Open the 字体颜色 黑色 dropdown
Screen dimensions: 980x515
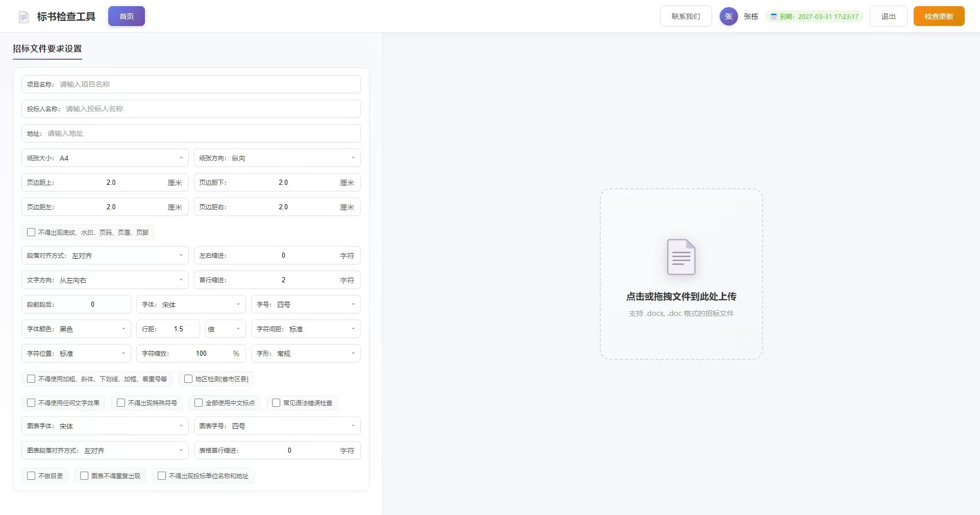tap(76, 329)
